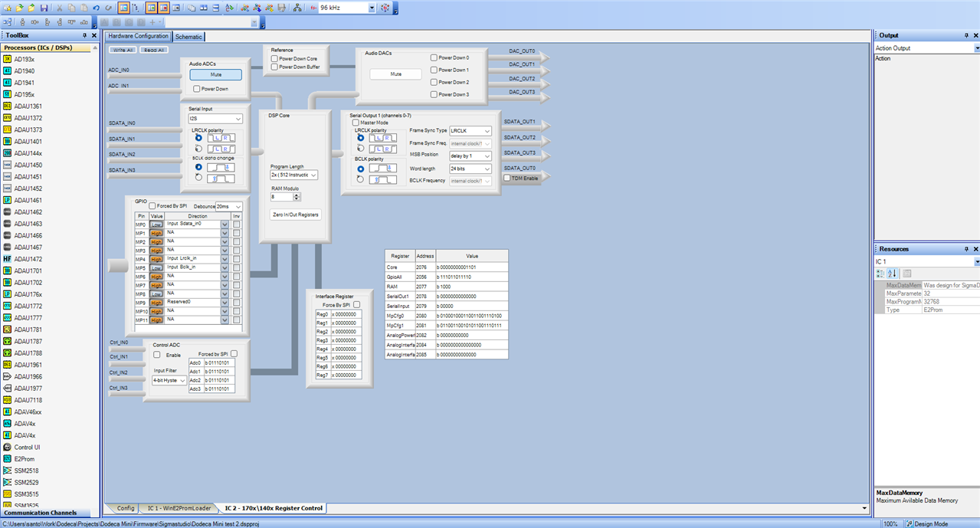Open the Word length 24 bits dropdown
Screen dimensions: 980x528
pyautogui.click(x=470, y=169)
